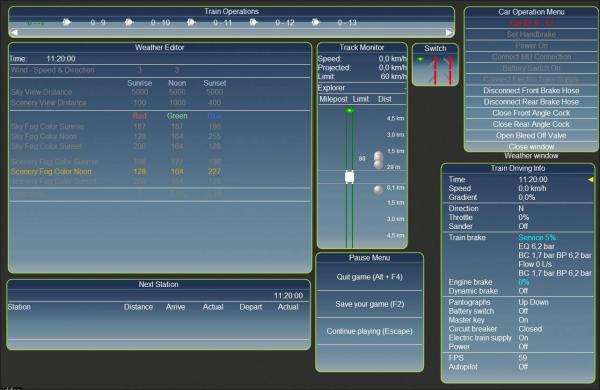
Task: Select car 0-13 in Train Operations
Action: [347, 23]
